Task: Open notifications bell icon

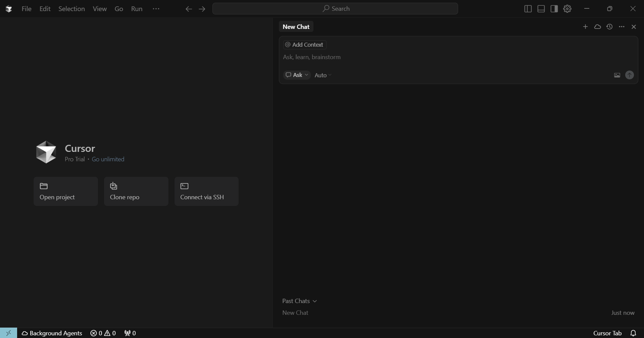Action: [x=633, y=333]
